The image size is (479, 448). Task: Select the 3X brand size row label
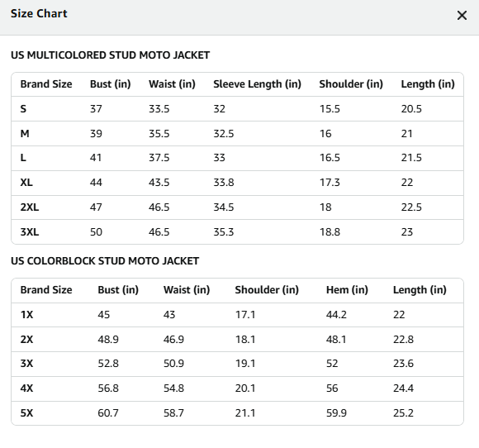26,364
